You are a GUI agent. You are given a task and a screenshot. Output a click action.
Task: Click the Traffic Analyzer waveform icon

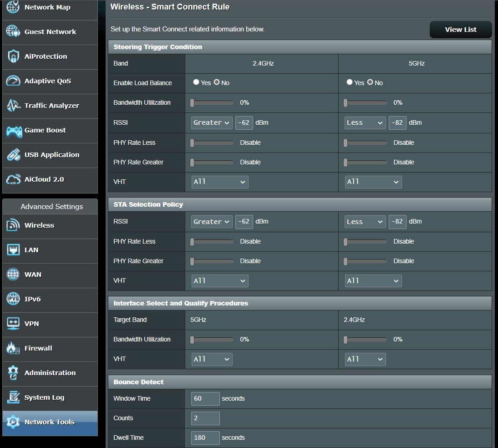pos(13,106)
